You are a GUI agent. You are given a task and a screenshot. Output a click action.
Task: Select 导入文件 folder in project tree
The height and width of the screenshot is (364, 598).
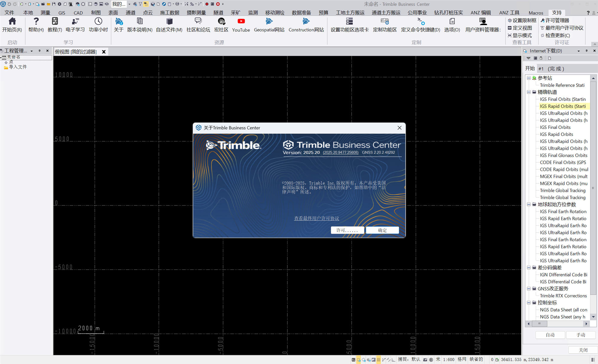[x=16, y=67]
